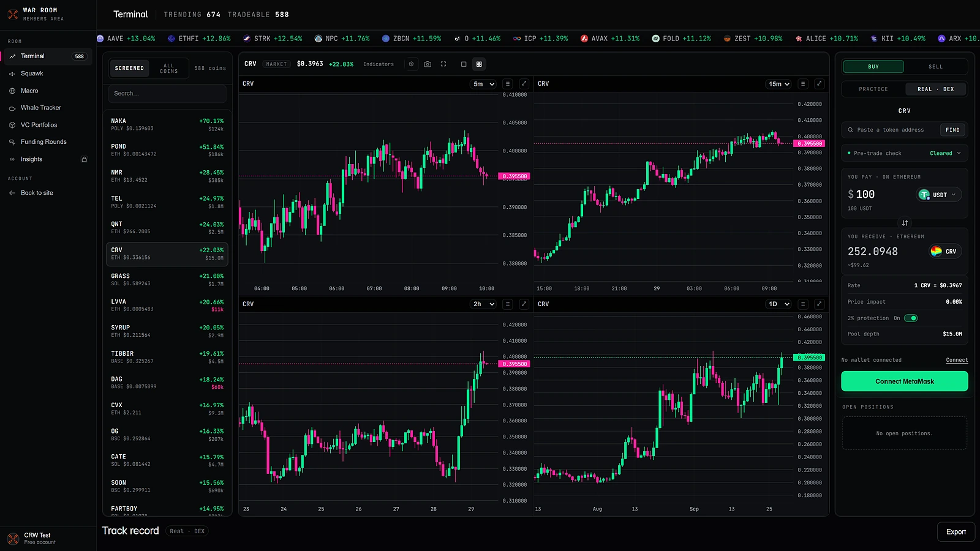Open chart settings gear icon
The image size is (980, 551).
click(x=411, y=64)
